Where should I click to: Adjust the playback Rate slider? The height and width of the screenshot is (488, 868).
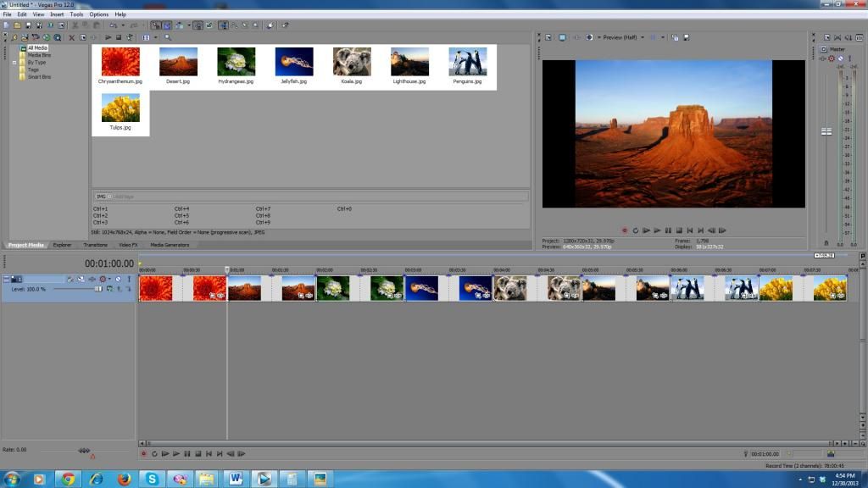pos(84,451)
